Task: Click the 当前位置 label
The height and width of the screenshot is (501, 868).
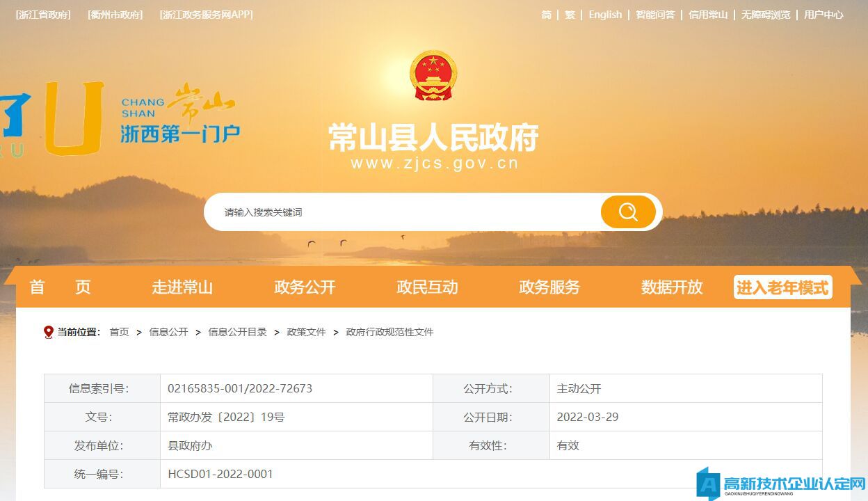Action: 79,333
